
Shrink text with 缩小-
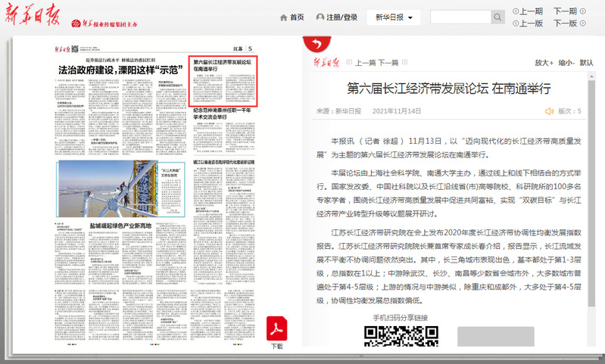(566, 64)
